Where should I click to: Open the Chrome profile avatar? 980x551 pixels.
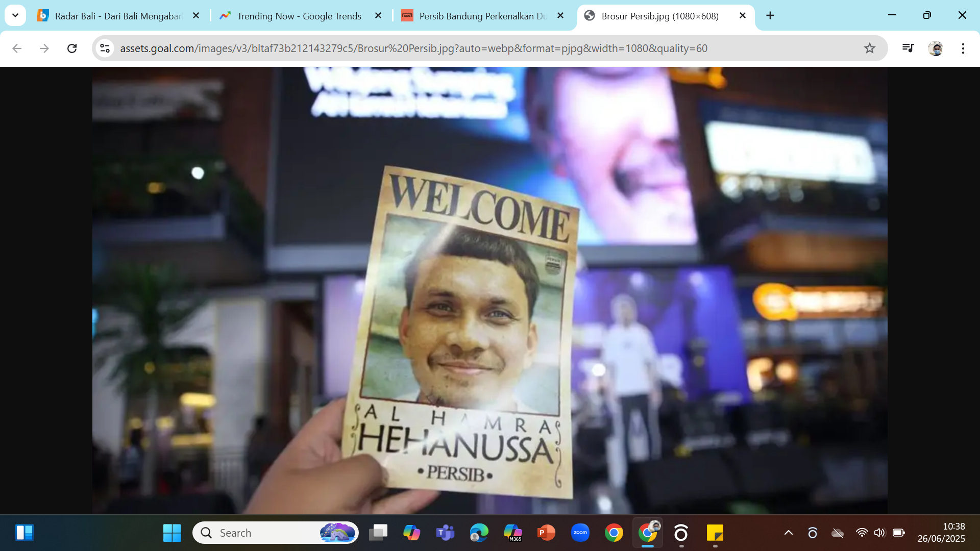(x=937, y=48)
